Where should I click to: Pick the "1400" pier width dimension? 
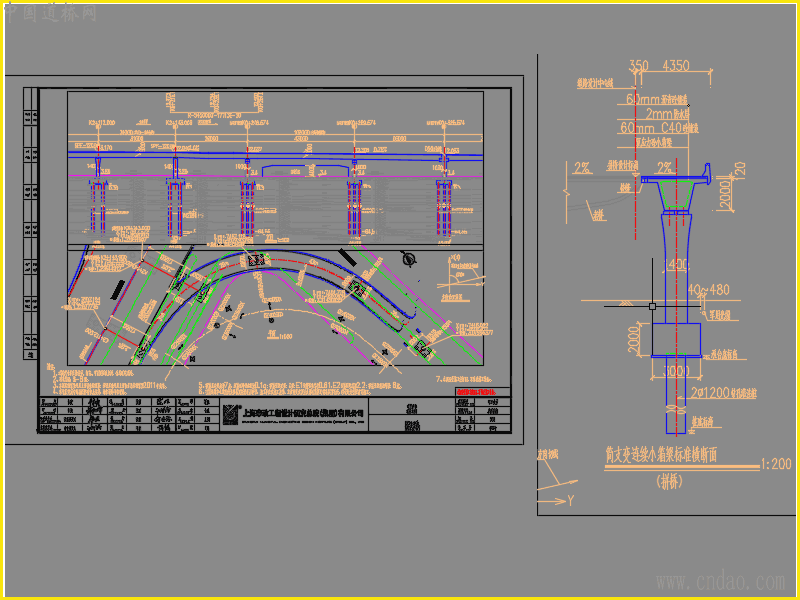[676, 264]
